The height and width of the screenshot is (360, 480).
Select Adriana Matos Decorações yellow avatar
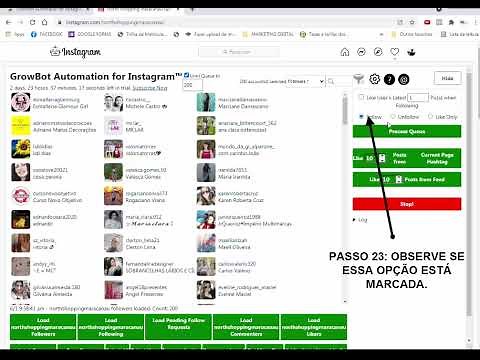pyautogui.click(x=21, y=126)
